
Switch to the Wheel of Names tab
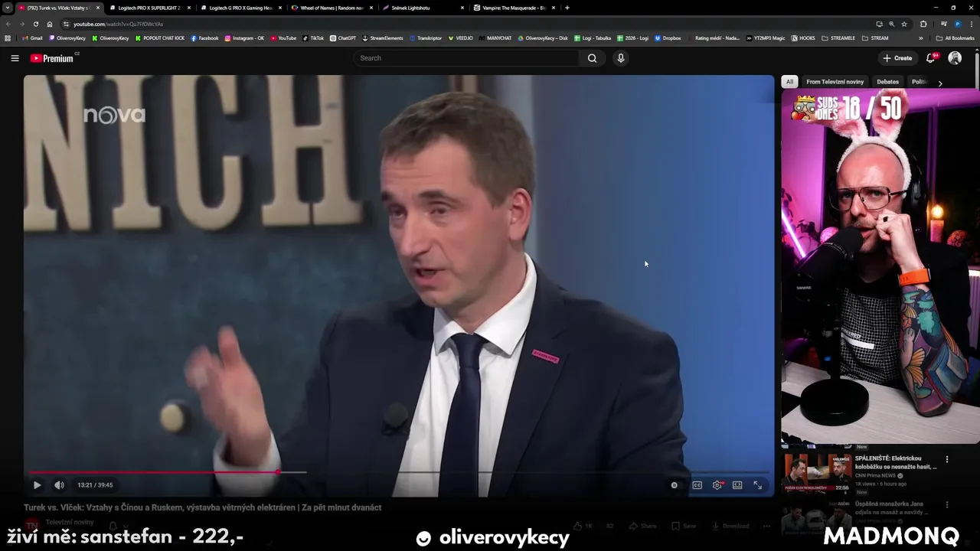(x=331, y=8)
